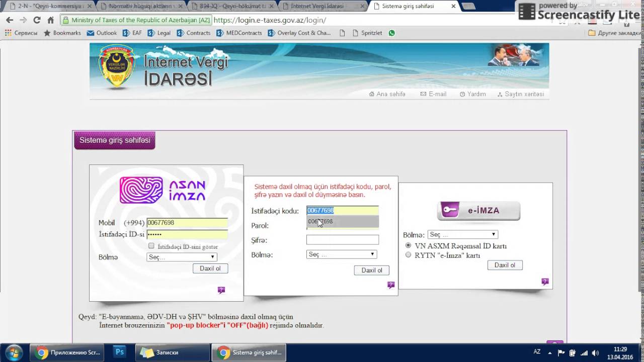Click the ASAN İmza logo

pyautogui.click(x=163, y=190)
